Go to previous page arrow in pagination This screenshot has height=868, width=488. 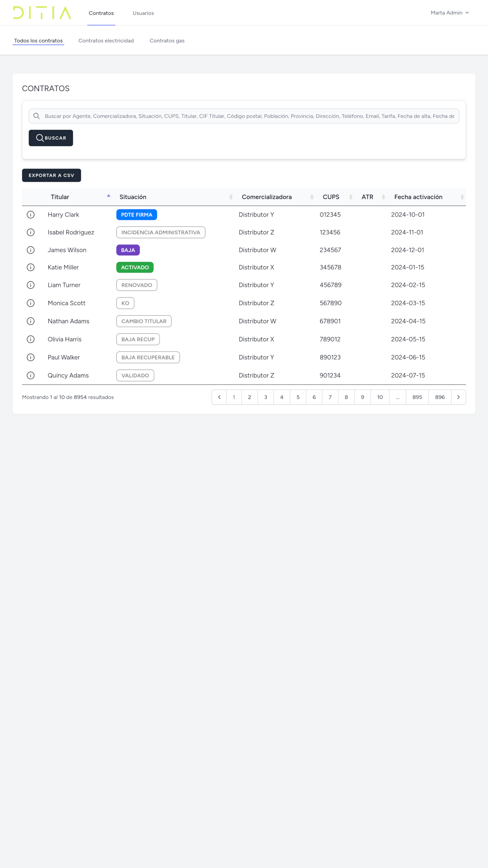(x=219, y=397)
